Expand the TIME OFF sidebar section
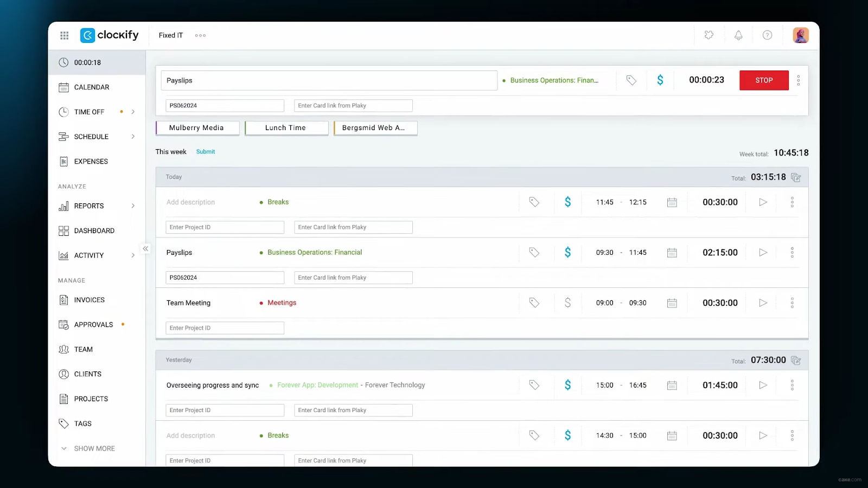The width and height of the screenshot is (868, 488). click(x=133, y=112)
